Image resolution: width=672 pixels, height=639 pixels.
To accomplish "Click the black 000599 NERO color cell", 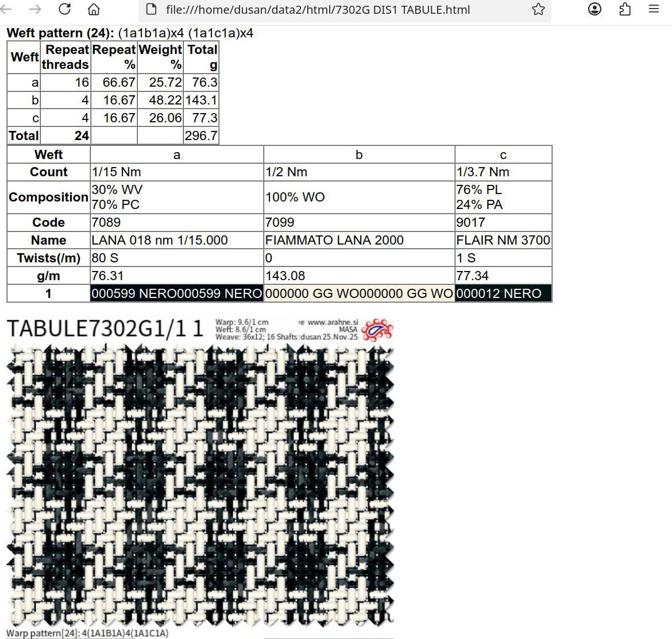I will (x=176, y=293).
